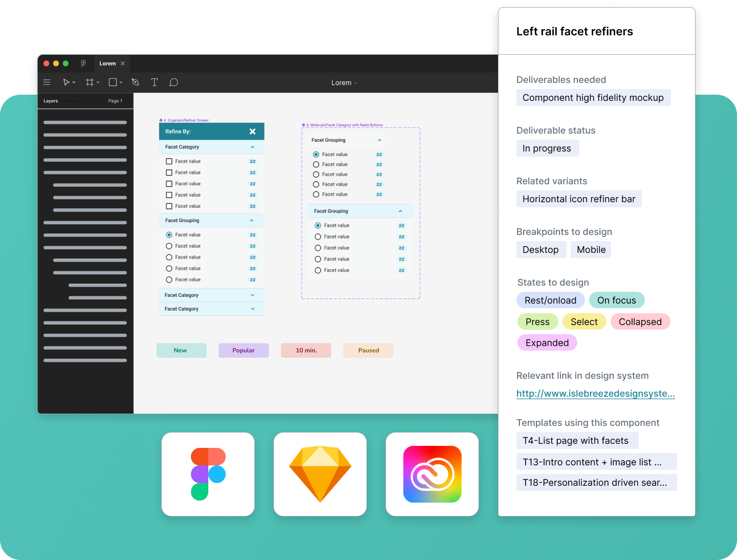The width and height of the screenshot is (737, 560).
Task: Select the Pen tool
Action: tap(135, 82)
